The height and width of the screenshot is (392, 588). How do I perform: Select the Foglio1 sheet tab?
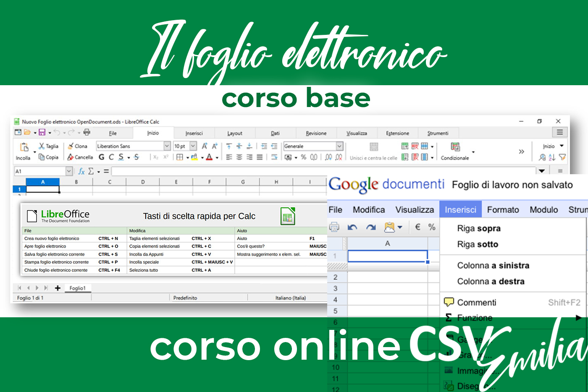pos(78,288)
